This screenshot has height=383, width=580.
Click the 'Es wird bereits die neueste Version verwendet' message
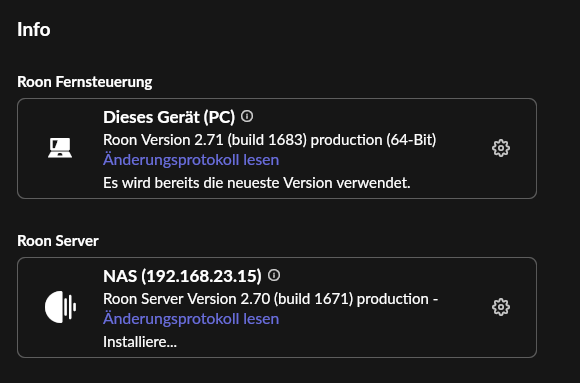[x=257, y=183]
